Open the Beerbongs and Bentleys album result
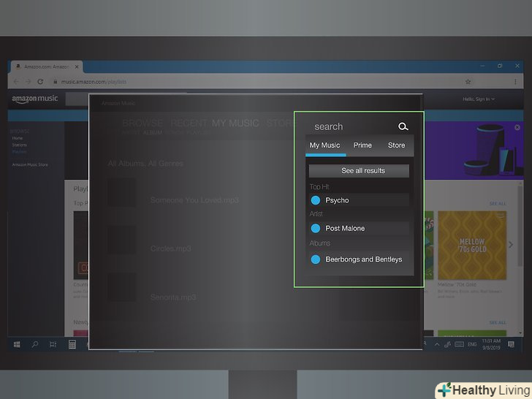Screen dimensions: 532x399 pos(359,259)
